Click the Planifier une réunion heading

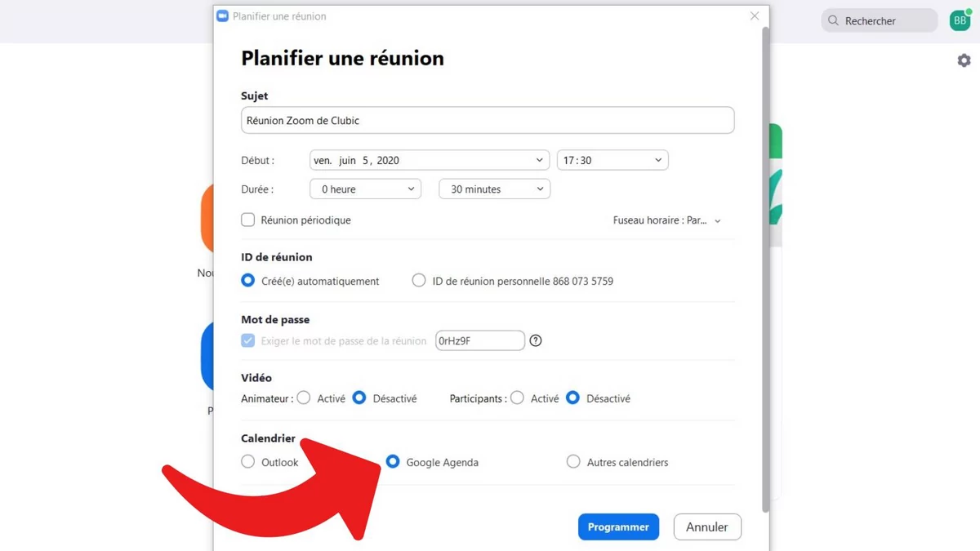(343, 59)
